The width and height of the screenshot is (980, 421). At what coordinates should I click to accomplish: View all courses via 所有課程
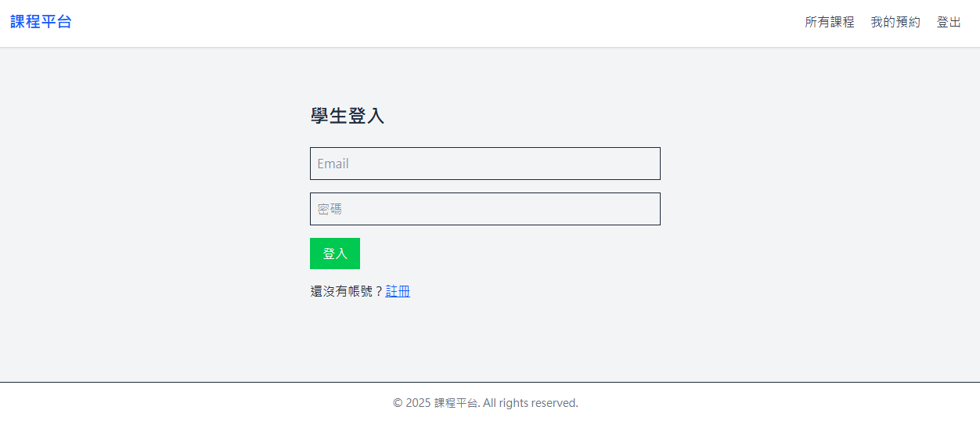click(x=829, y=22)
